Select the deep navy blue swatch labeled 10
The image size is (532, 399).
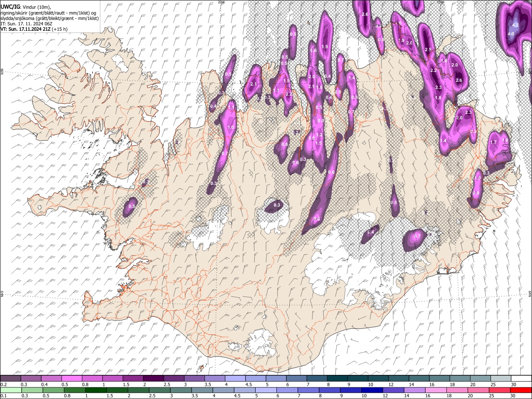pyautogui.click(x=372, y=390)
